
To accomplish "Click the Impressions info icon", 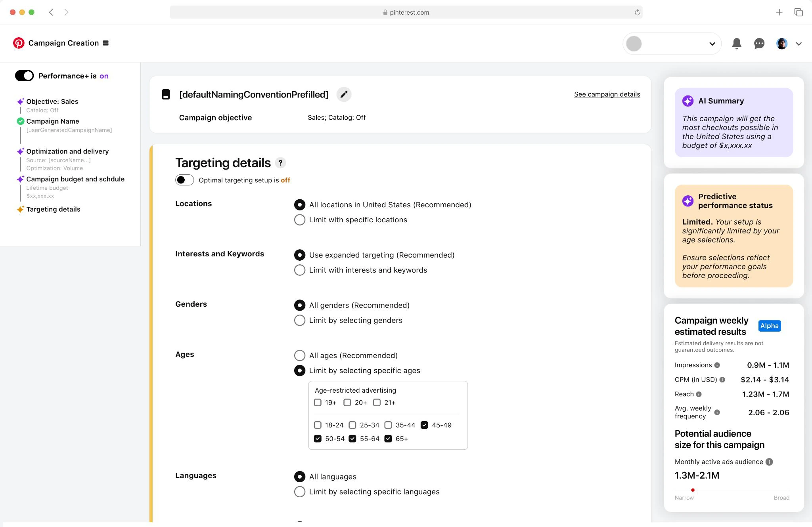I will [717, 365].
